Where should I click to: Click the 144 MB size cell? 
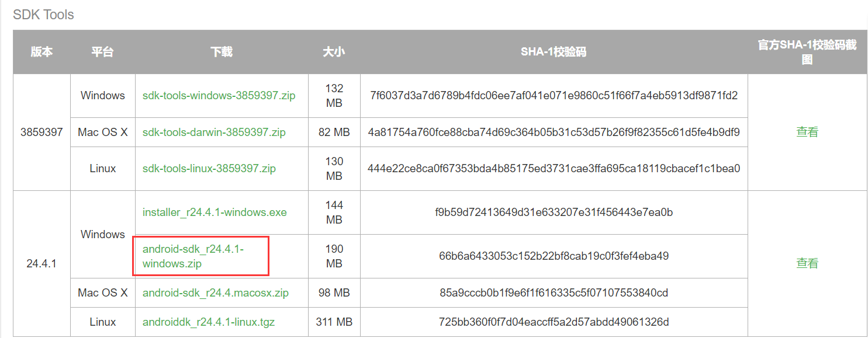[334, 212]
